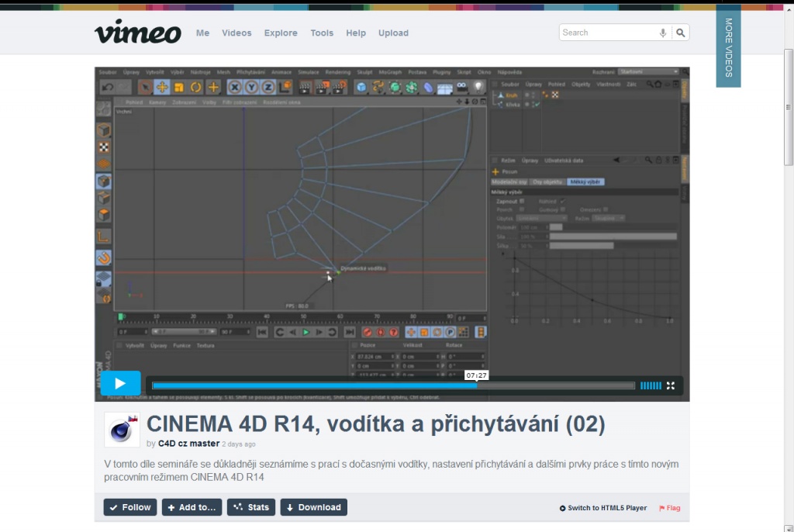Click the render view clapperboard icon

pos(304,87)
